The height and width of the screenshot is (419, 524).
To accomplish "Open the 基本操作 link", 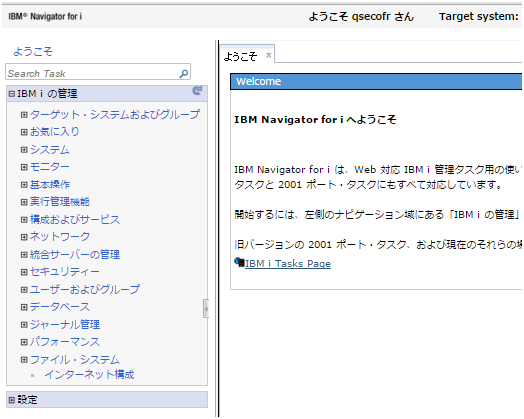I will tap(50, 184).
